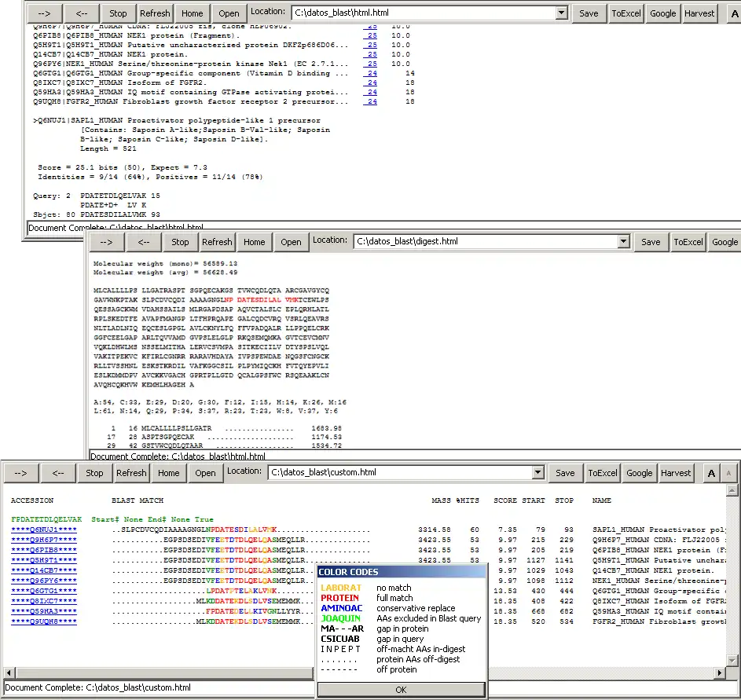Click the large A font button in the custom.html window
The width and height of the screenshot is (741, 700).
711,473
